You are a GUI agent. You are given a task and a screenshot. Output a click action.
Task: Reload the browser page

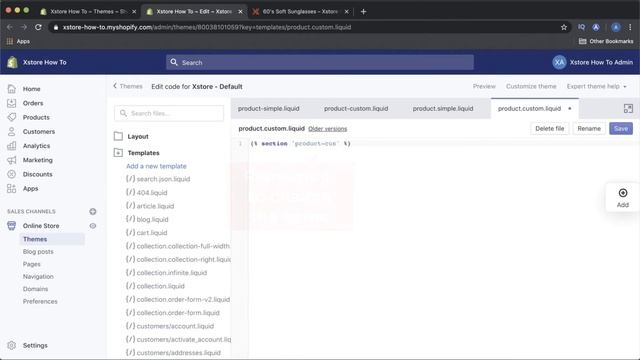38,27
